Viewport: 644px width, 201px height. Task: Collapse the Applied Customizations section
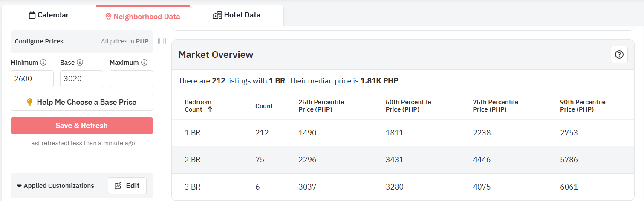pos(19,186)
